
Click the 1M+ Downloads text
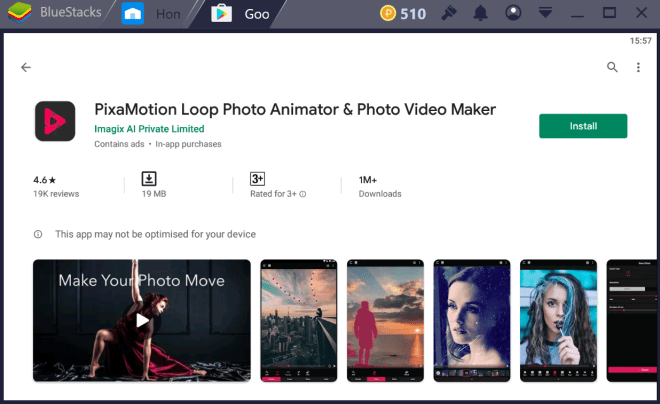point(380,186)
